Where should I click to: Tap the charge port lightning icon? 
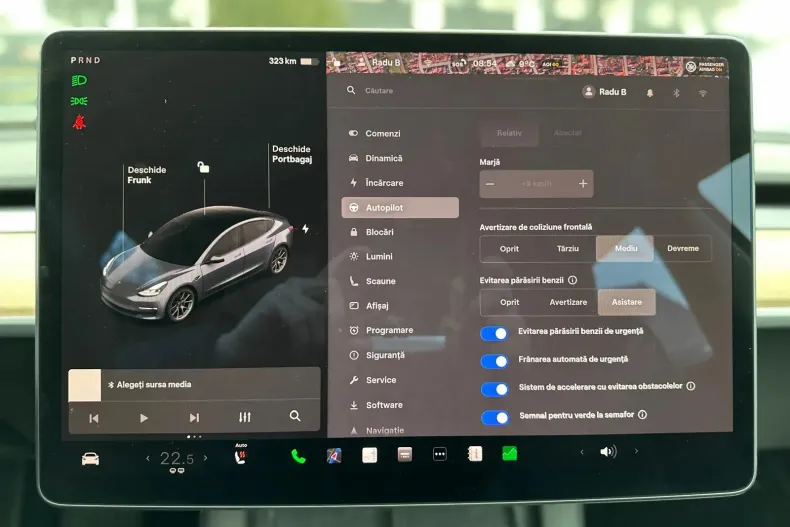coord(305,229)
